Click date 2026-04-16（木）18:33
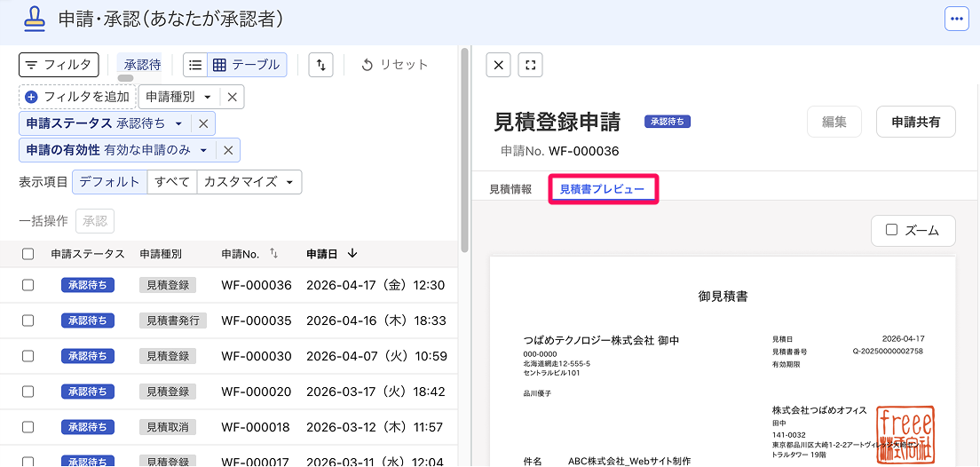The image size is (980, 467). click(x=376, y=321)
